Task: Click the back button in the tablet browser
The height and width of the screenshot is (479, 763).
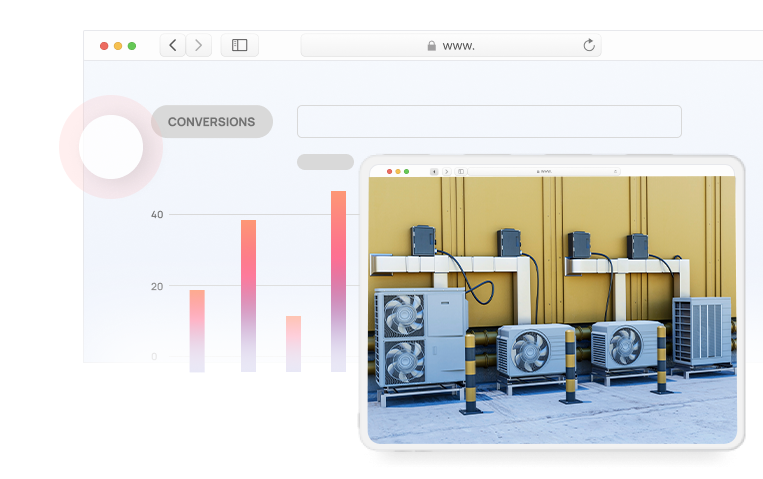Action: tap(435, 172)
